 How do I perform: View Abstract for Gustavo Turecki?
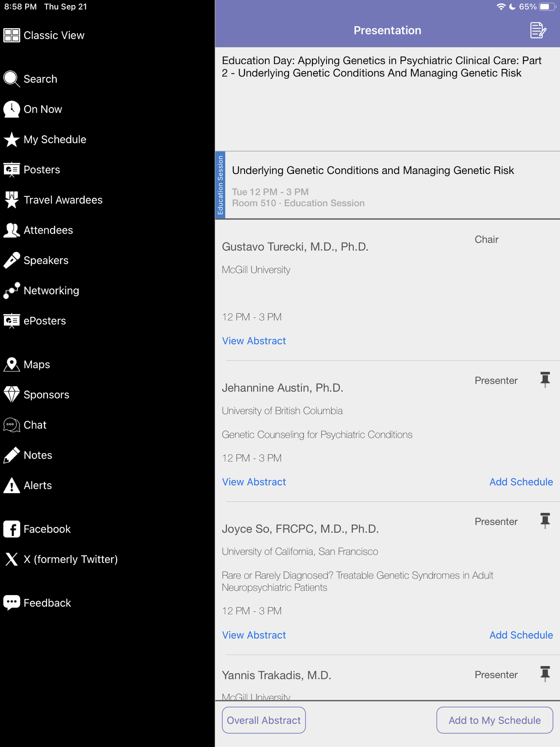click(x=254, y=341)
